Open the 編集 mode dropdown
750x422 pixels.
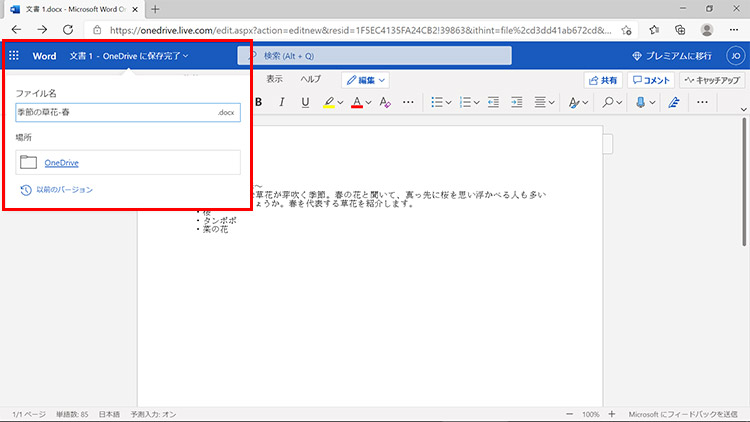pos(365,79)
